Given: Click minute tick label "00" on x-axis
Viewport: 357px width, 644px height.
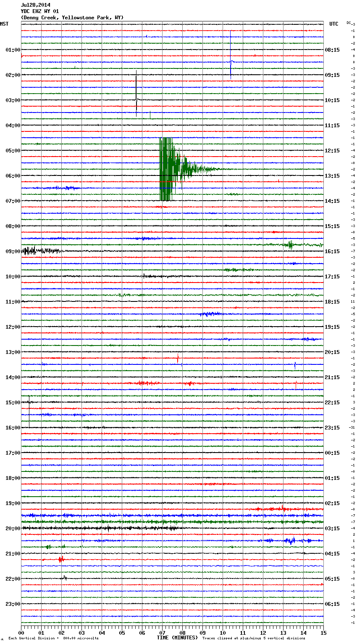Looking at the screenshot, I should [x=21, y=633].
